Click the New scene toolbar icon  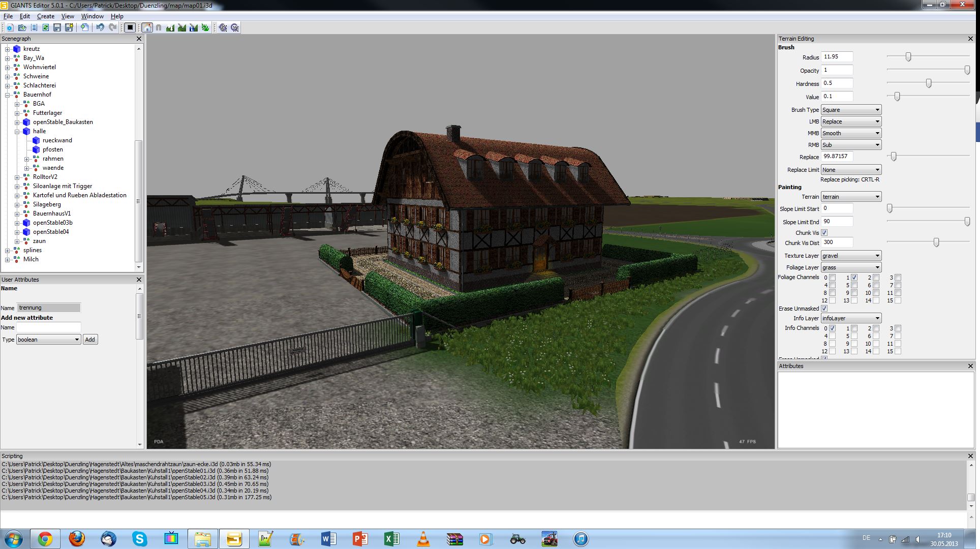[x=10, y=27]
